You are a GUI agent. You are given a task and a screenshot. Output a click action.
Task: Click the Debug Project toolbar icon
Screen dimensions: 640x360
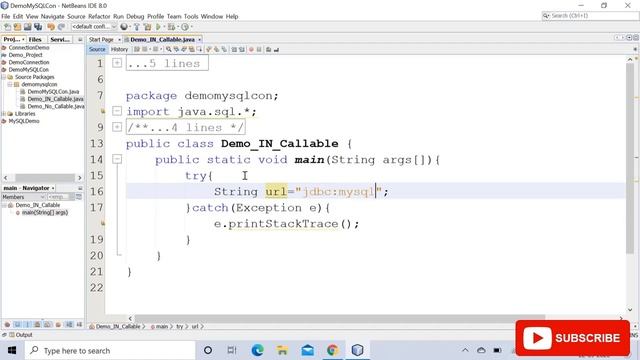pyautogui.click(x=171, y=27)
